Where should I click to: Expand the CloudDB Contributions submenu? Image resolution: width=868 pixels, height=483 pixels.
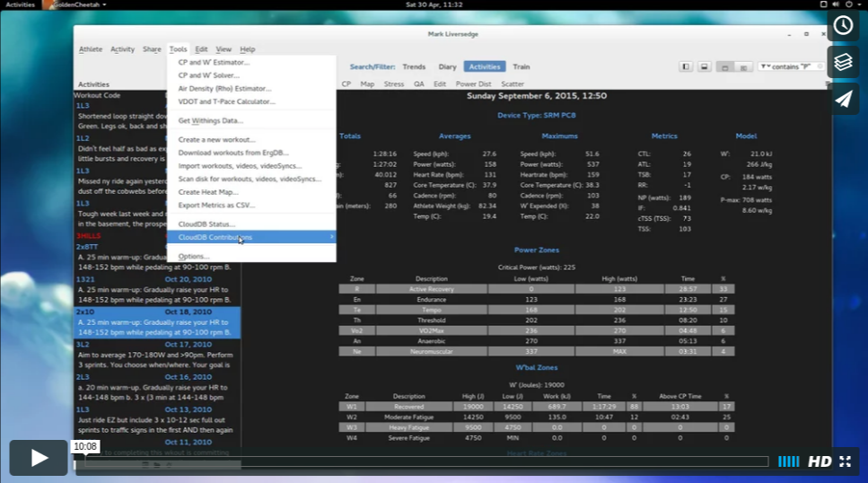click(251, 237)
